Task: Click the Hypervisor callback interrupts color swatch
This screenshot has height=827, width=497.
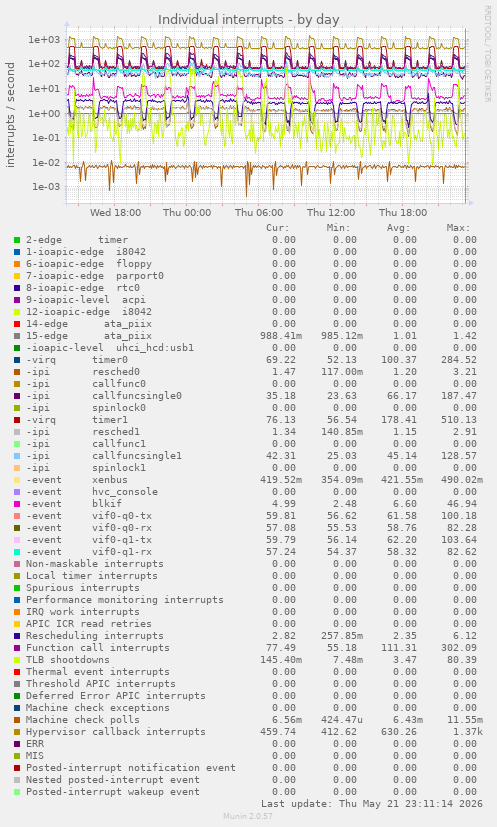Action: click(x=17, y=732)
